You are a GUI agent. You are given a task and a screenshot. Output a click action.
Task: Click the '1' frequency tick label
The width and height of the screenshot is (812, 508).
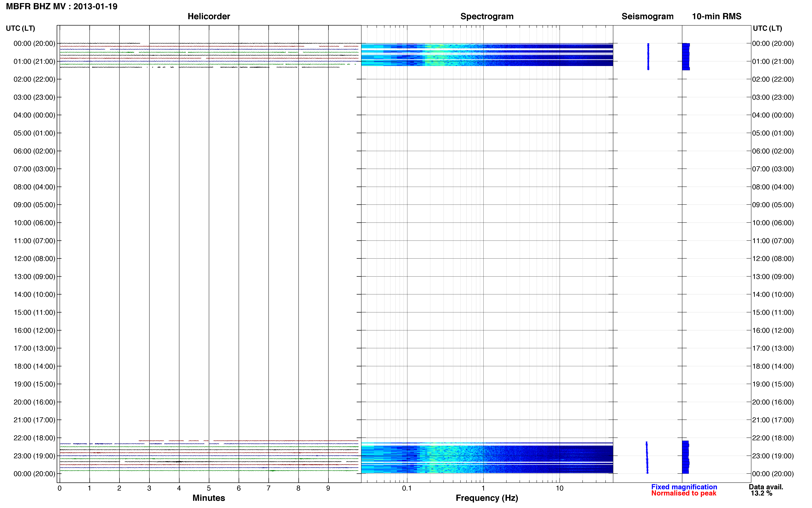click(483, 488)
